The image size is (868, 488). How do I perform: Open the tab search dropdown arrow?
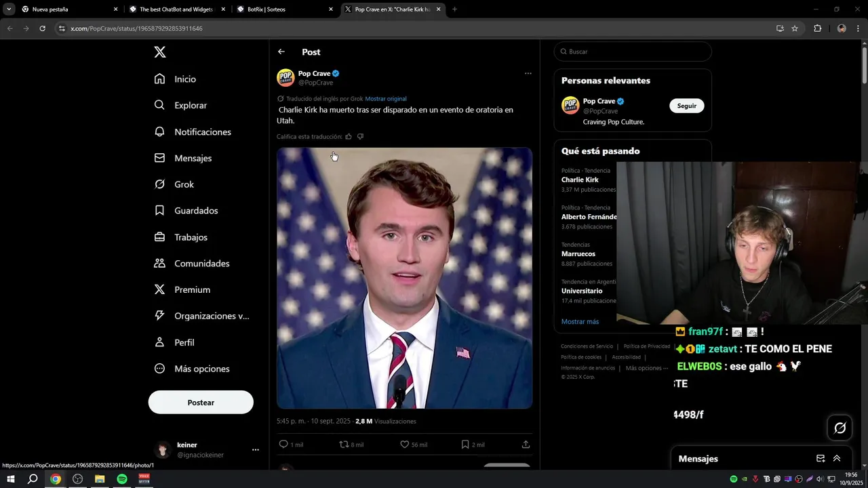9,9
